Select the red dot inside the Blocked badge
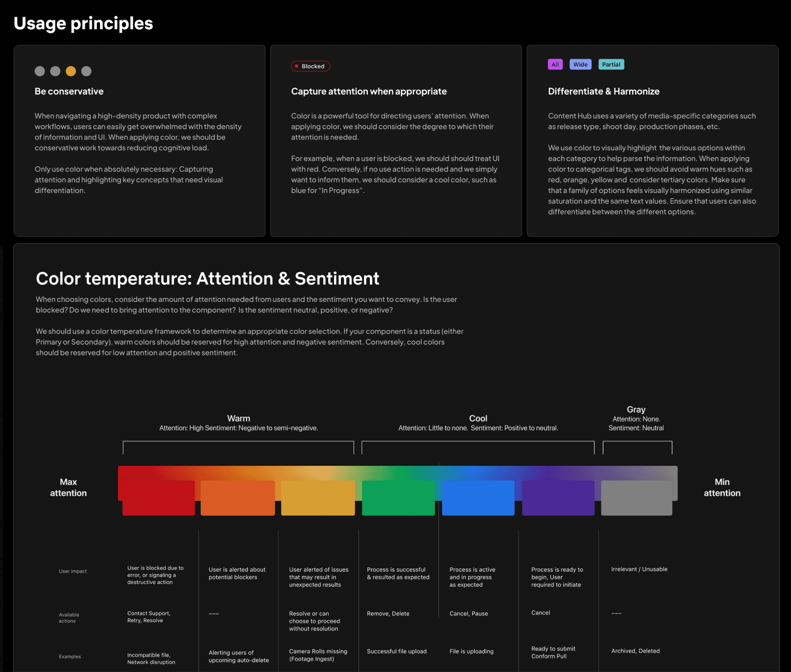The width and height of the screenshot is (791, 672). pyautogui.click(x=297, y=66)
